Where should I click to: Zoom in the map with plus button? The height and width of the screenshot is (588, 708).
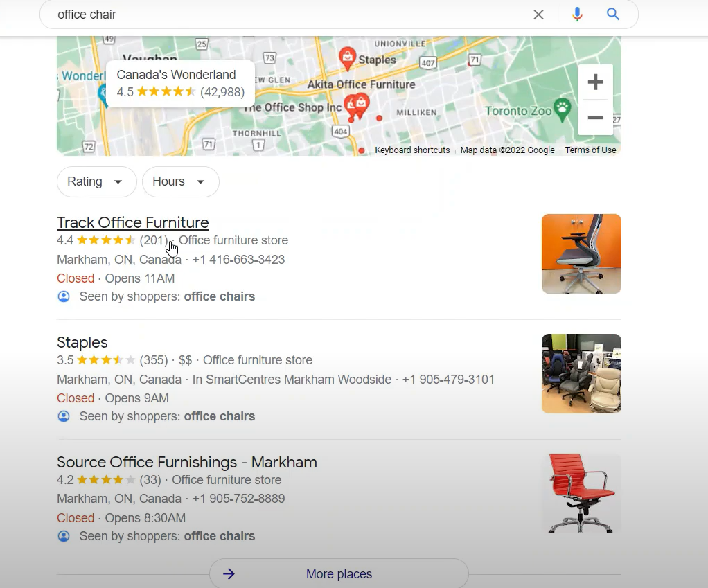coord(596,82)
